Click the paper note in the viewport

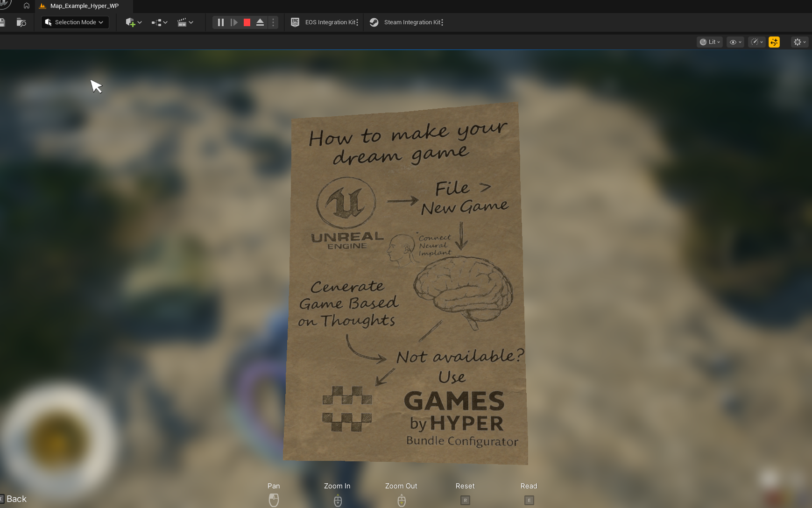(x=405, y=284)
